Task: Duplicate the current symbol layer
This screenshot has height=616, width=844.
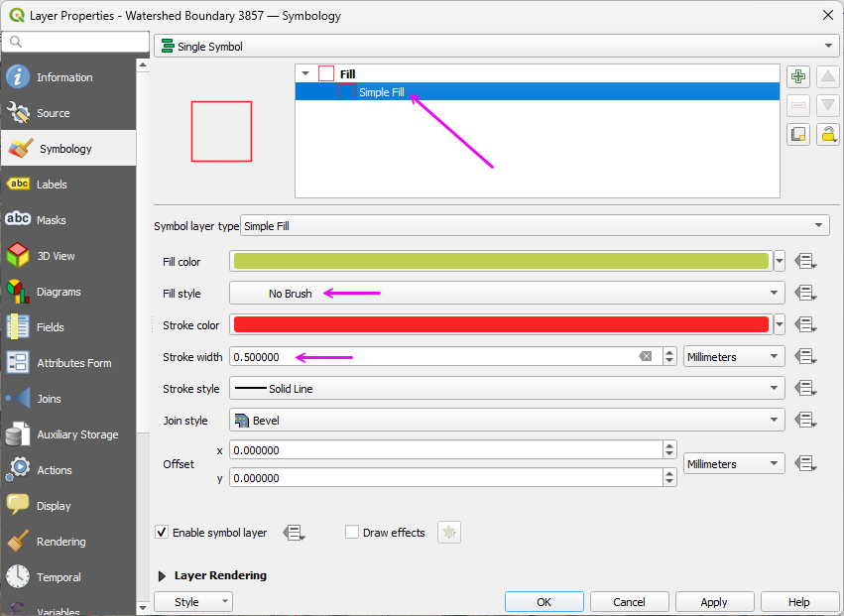Action: pos(798,134)
